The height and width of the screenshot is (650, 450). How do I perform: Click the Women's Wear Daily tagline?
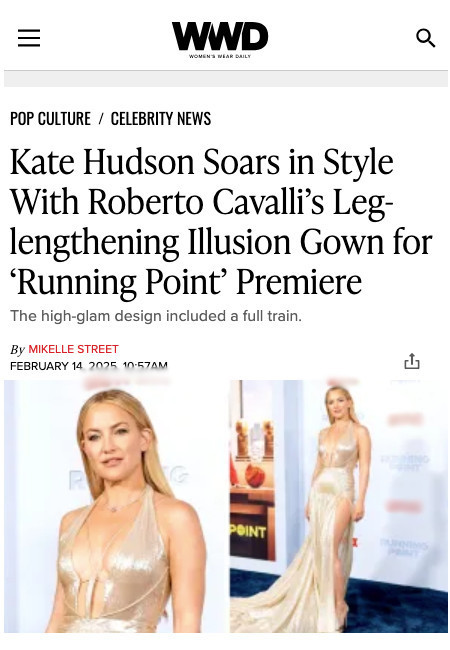coord(220,56)
